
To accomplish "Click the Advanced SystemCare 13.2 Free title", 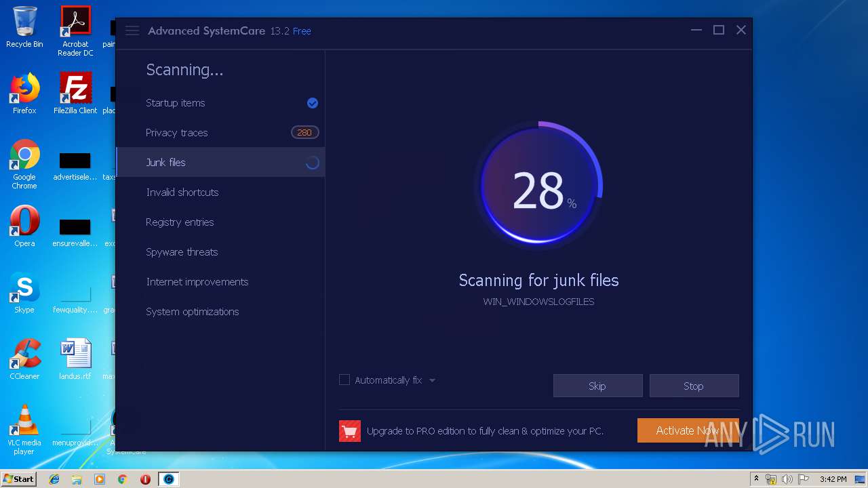I will tap(229, 31).
